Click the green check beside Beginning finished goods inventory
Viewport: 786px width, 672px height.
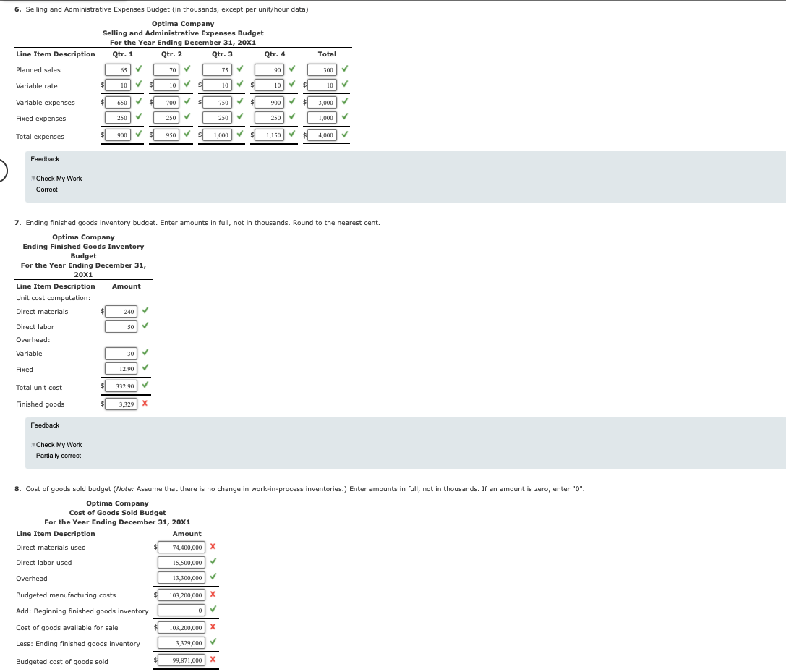(213, 609)
